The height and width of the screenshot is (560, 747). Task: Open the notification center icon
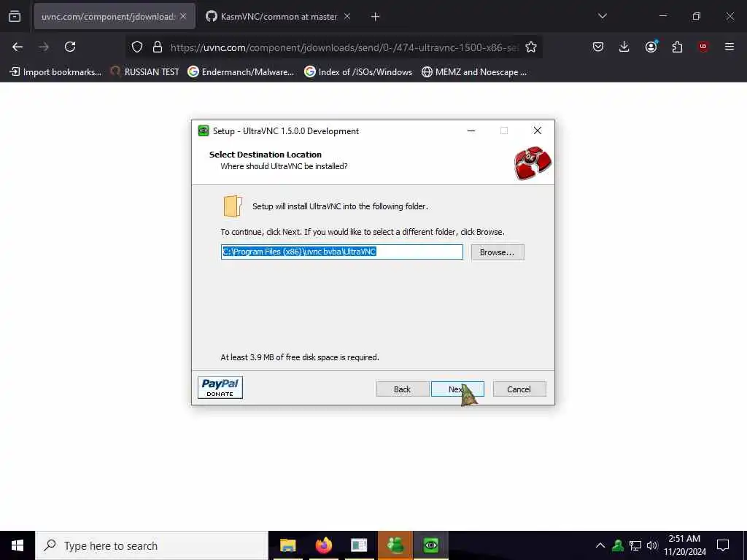[x=723, y=545]
